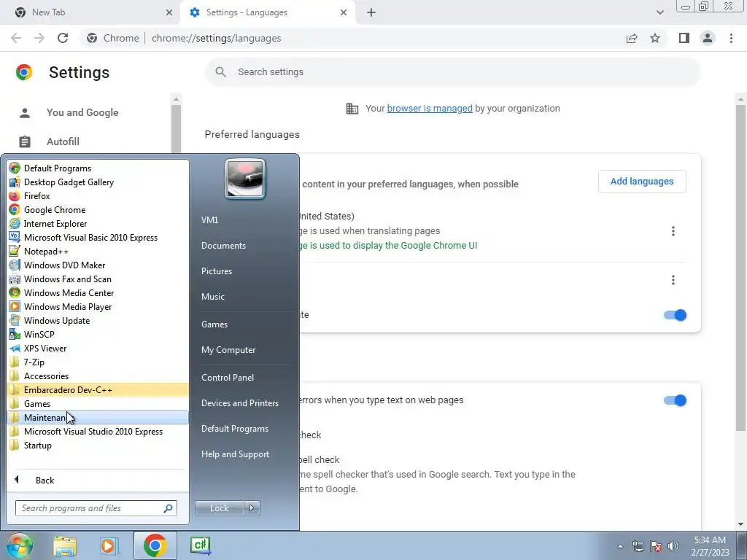Launch Google Chrome from the Start menu list
This screenshot has height=560, width=747.
pyautogui.click(x=98, y=209)
